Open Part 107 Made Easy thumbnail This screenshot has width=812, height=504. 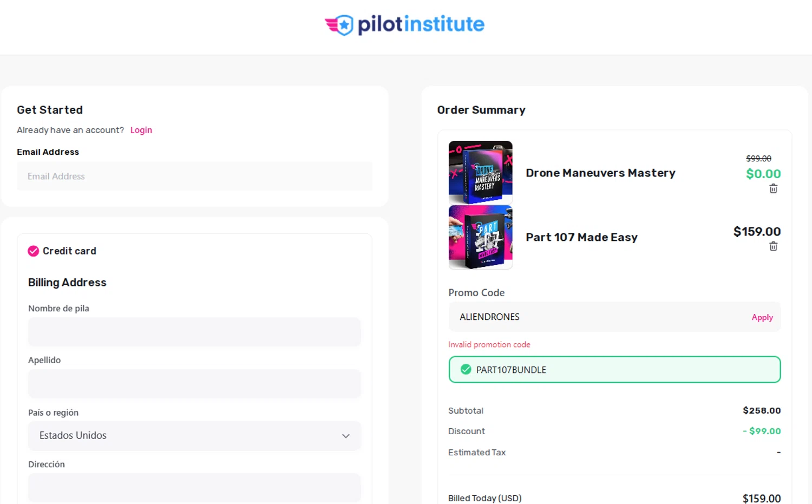(x=481, y=237)
